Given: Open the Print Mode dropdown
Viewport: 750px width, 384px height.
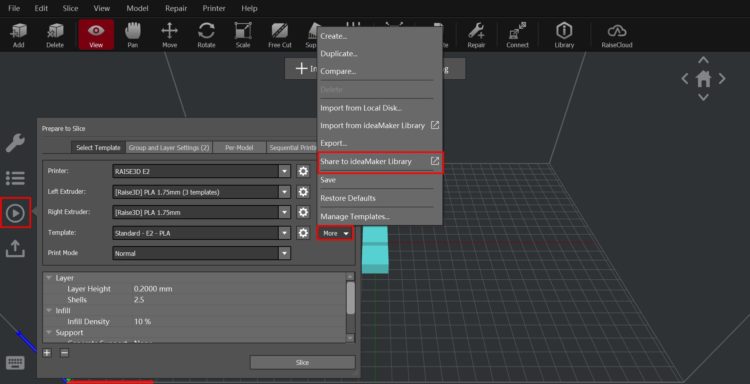Looking at the screenshot, I should click(201, 253).
